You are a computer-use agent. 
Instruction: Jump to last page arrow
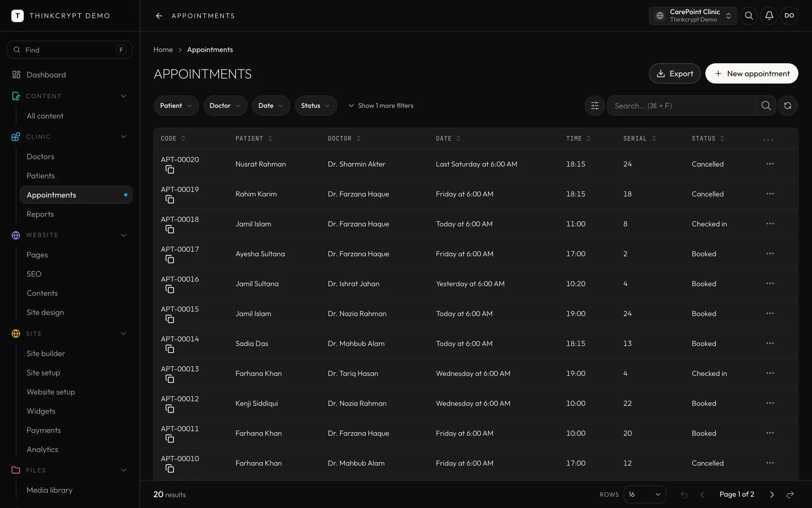(x=790, y=494)
